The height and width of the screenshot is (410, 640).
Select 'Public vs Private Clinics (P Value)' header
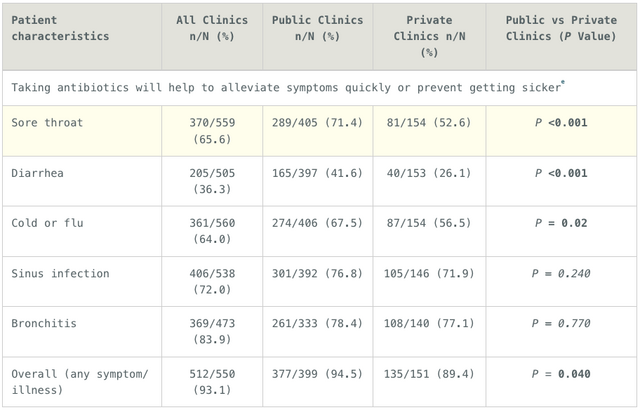point(561,28)
